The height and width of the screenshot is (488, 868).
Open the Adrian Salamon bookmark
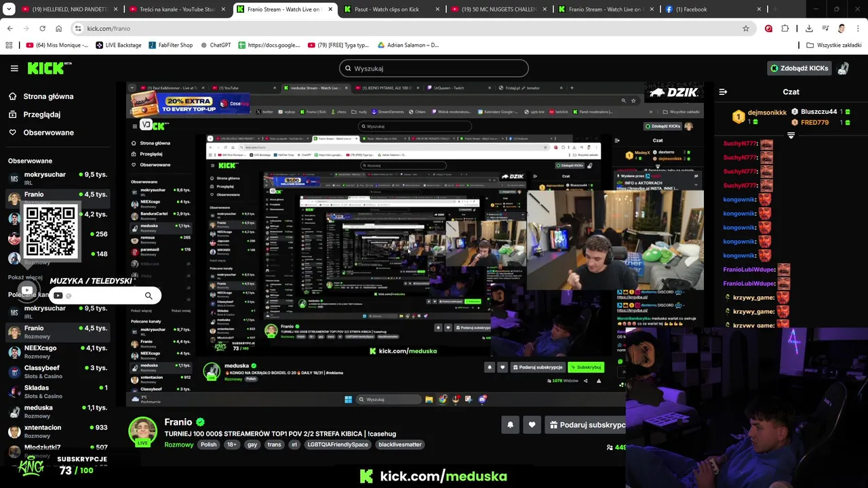tap(408, 45)
